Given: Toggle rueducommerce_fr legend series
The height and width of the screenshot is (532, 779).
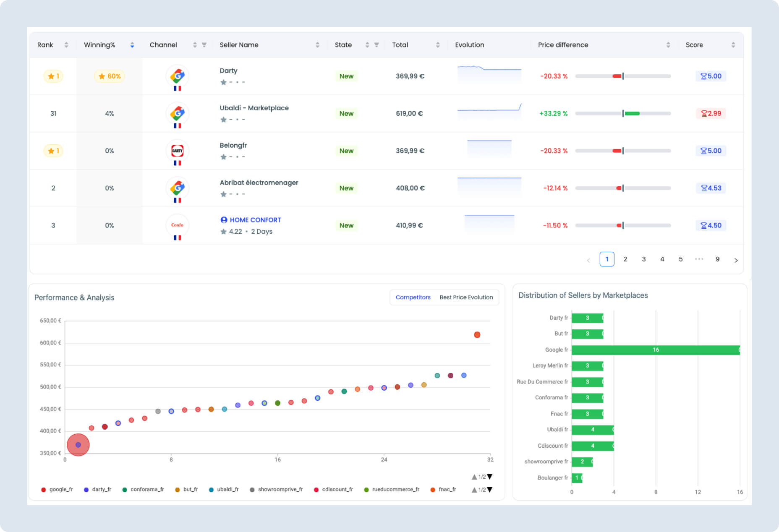Looking at the screenshot, I should [x=392, y=490].
